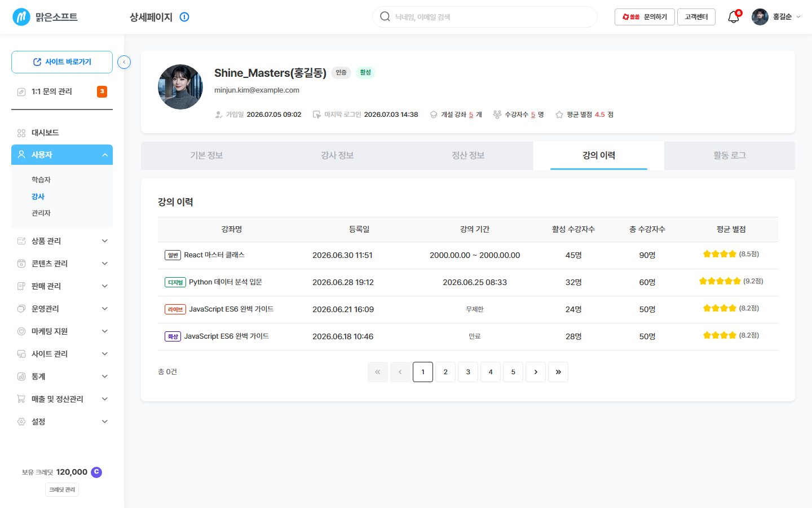The image size is (812, 508).
Task: Click the 수강자수 people icon
Action: click(497, 115)
